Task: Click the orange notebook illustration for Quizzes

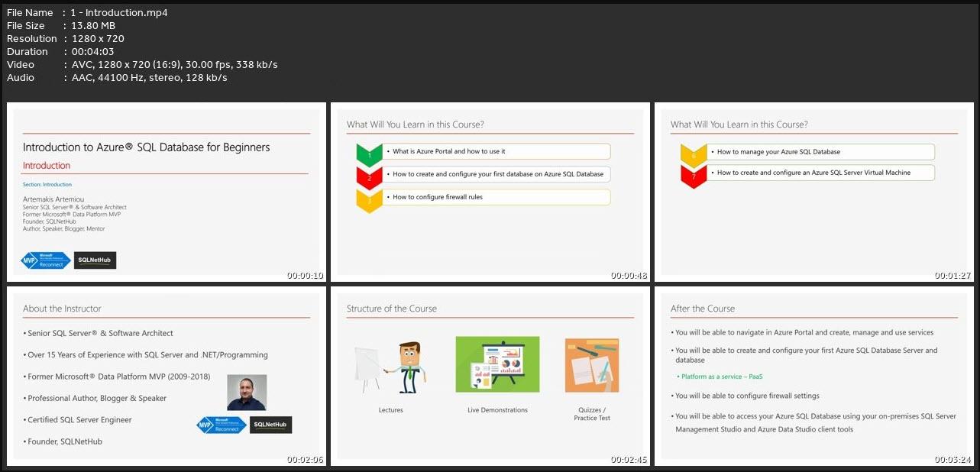Action: click(x=592, y=365)
